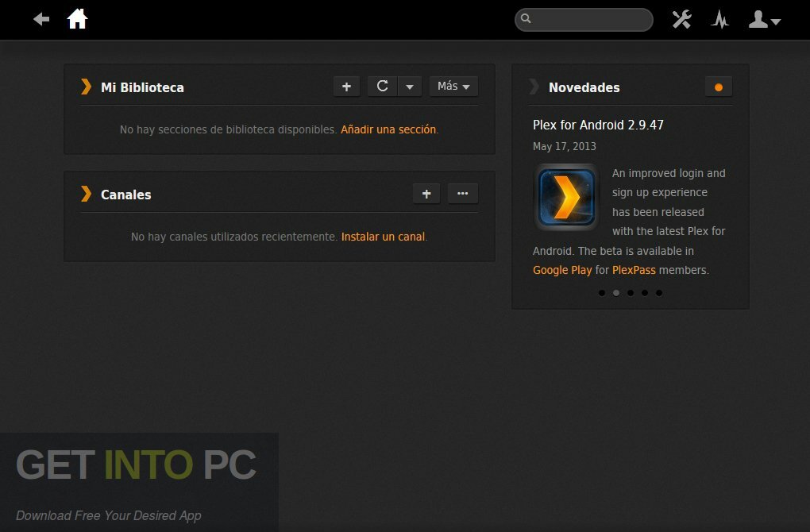Click the magnifier search icon
The width and height of the screenshot is (810, 532).
tap(526, 18)
